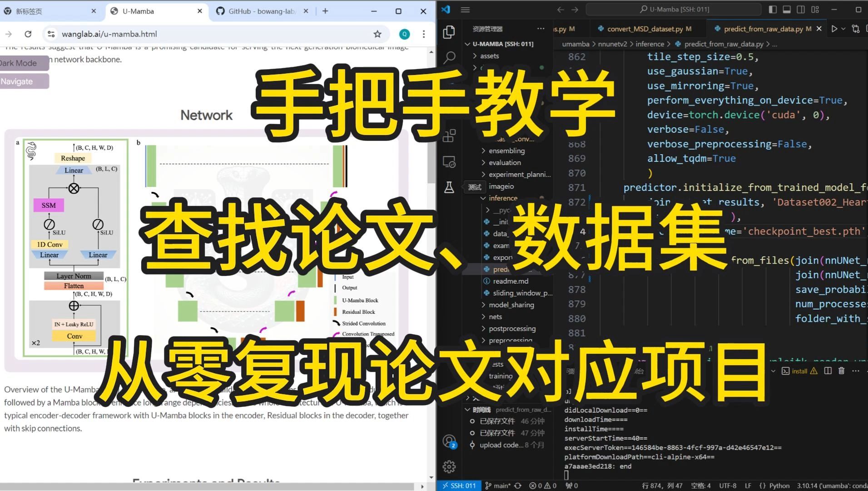Image resolution: width=868 pixels, height=491 pixels.
Task: Kill the terminal with trash icon
Action: tap(841, 371)
